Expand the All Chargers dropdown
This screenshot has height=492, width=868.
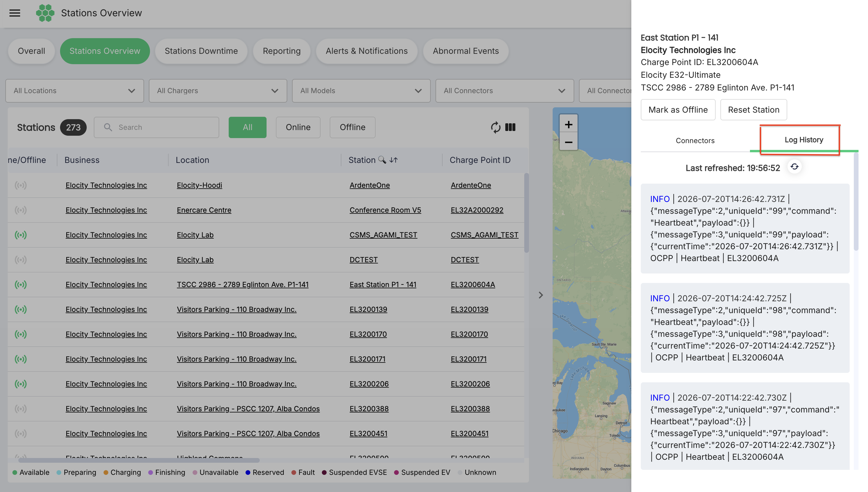pyautogui.click(x=218, y=90)
